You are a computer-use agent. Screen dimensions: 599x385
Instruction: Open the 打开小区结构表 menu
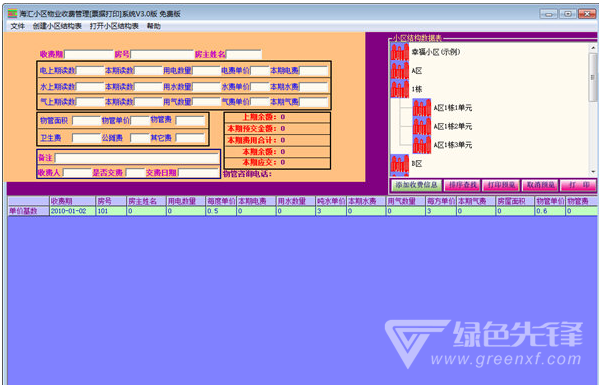[x=114, y=26]
